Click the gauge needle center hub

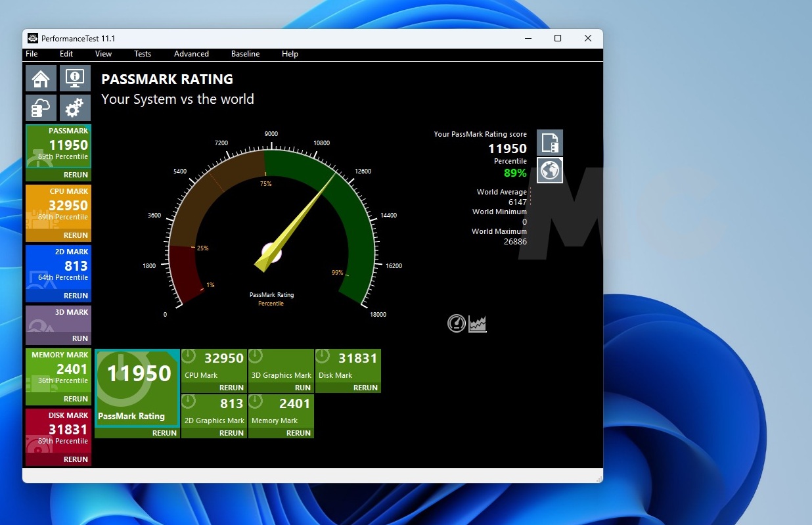click(271, 252)
